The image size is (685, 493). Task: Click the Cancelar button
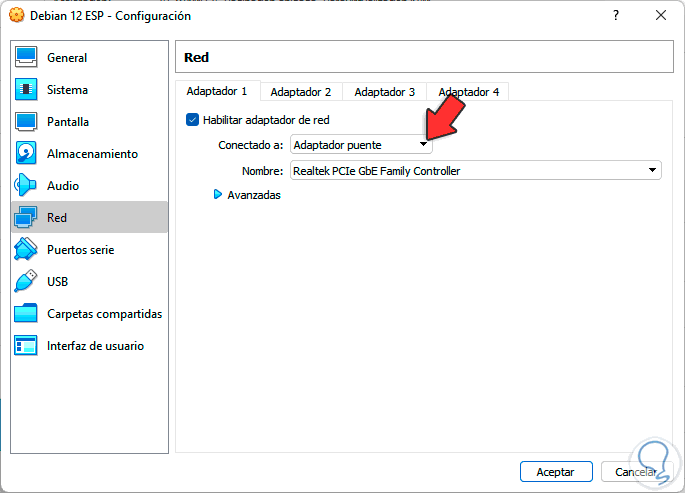tap(636, 471)
